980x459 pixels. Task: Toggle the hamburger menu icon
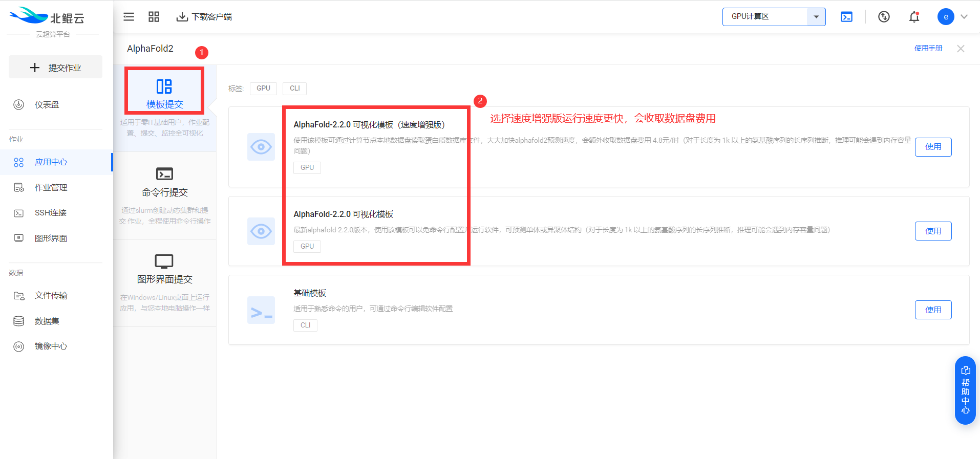129,17
